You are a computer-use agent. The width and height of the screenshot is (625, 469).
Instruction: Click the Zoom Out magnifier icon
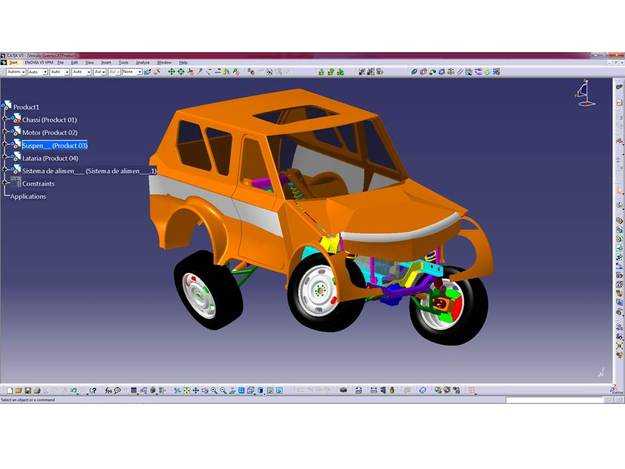coord(223,391)
